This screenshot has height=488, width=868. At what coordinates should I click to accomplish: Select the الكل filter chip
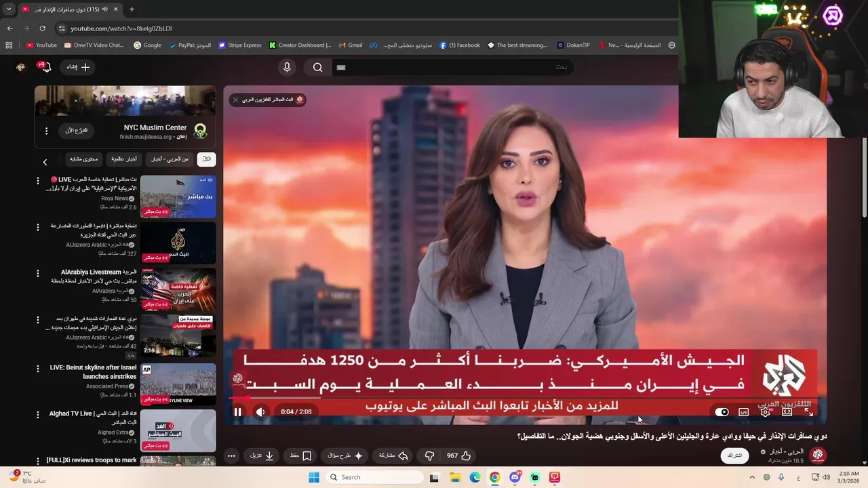point(206,159)
